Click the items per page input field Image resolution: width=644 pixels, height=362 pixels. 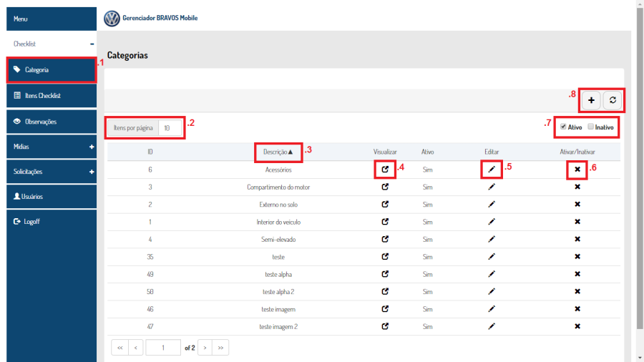[x=168, y=128]
